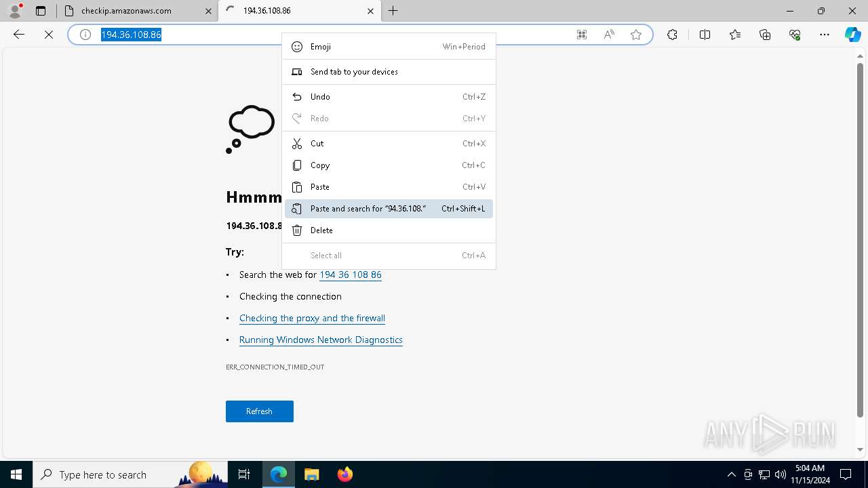Screen dimensions: 868x488
Task: Stop loading the page
Action: 49,35
